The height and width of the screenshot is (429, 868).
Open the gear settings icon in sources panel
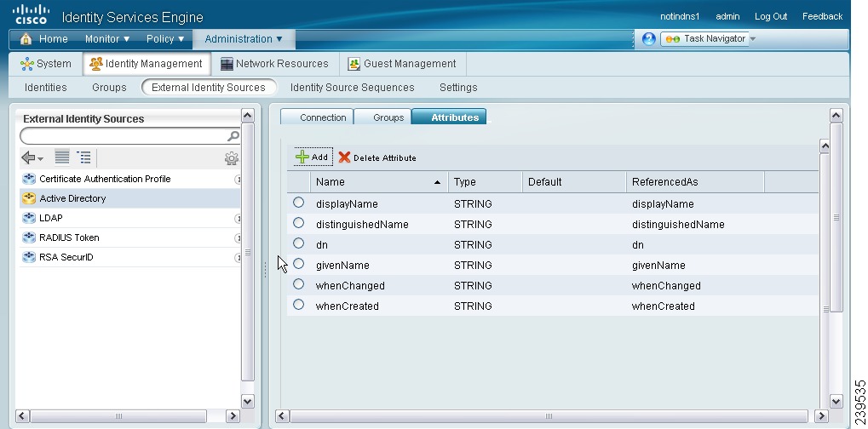[232, 158]
